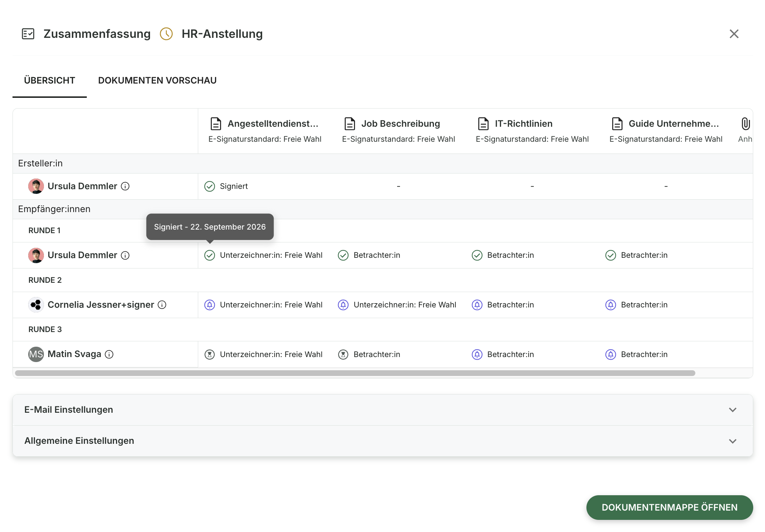Viewport: 765px width, 532px height.
Task: Open info icon next to Matin Svaga
Action: coord(109,354)
